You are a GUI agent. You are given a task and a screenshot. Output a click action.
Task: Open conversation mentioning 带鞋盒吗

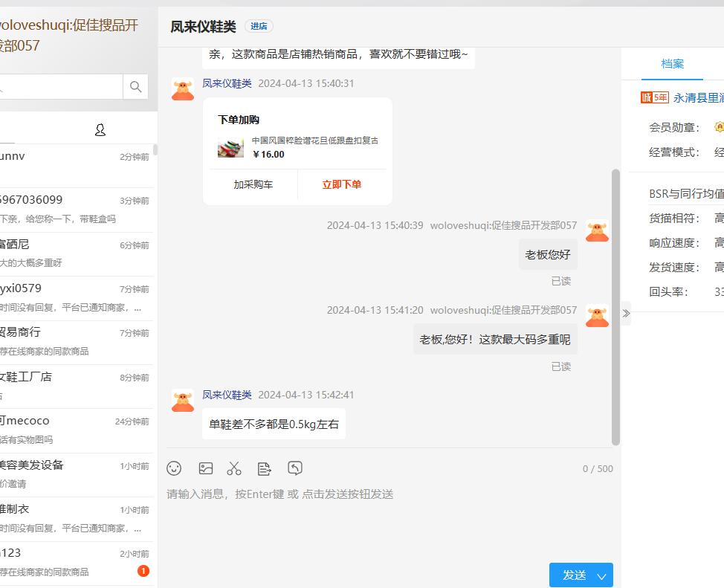tap(76, 210)
